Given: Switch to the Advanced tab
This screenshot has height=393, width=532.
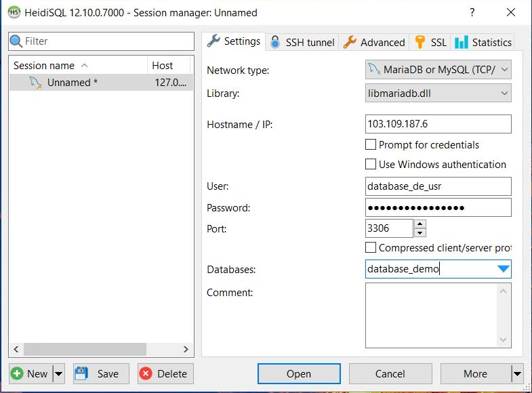Looking at the screenshot, I should coord(374,42).
